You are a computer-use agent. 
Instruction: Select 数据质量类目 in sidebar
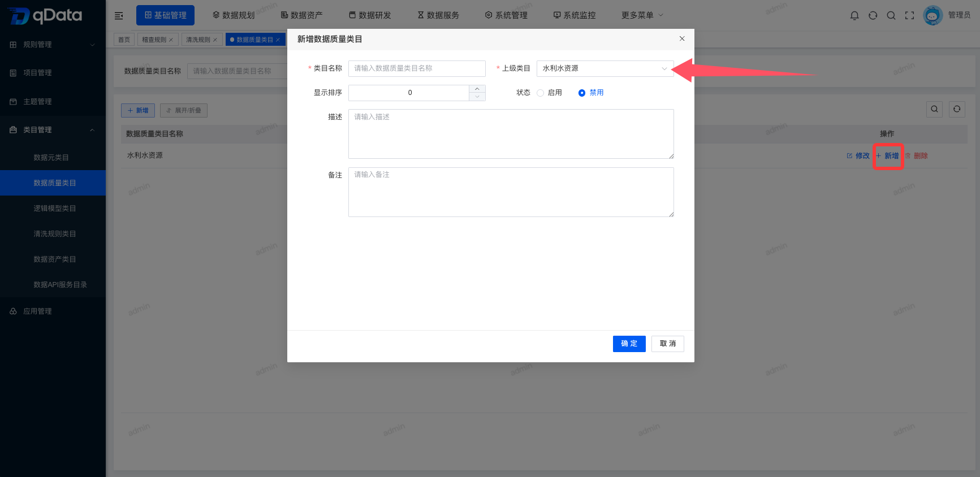click(53, 183)
